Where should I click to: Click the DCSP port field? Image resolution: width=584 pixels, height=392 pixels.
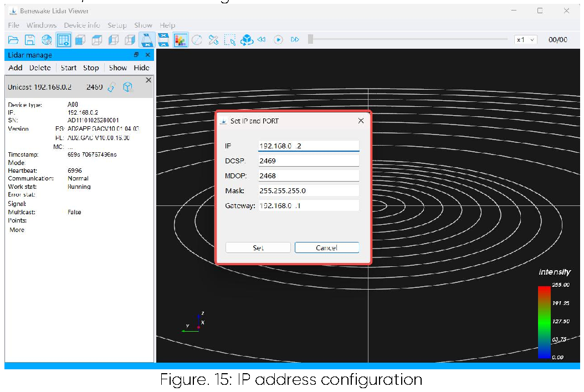[309, 161]
